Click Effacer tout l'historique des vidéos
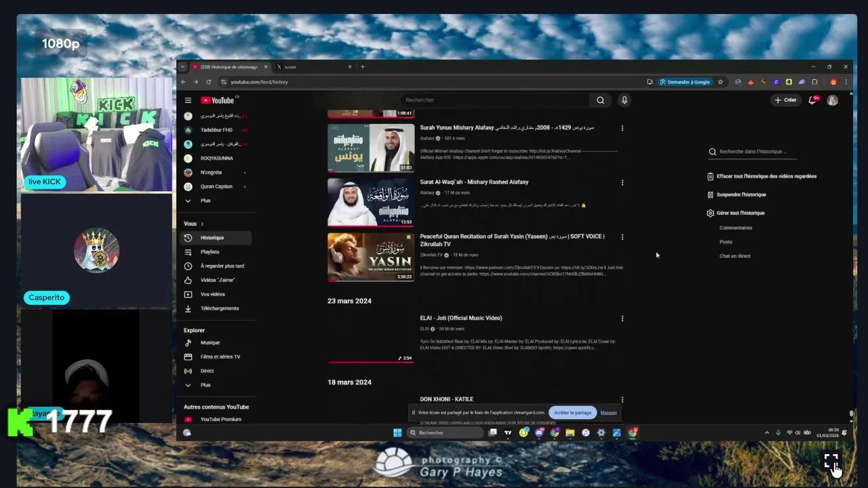 click(762, 176)
